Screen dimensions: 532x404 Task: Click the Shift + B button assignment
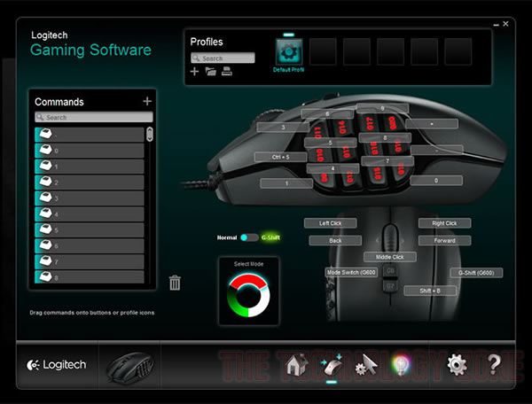pyautogui.click(x=430, y=291)
